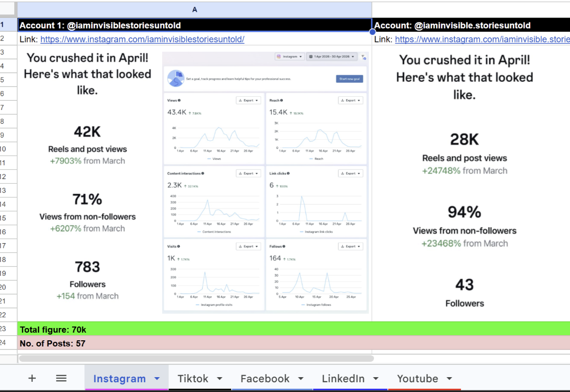Image resolution: width=570 pixels, height=392 pixels.
Task: Expand the Tiktok tab dropdown arrow
Action: [220, 379]
